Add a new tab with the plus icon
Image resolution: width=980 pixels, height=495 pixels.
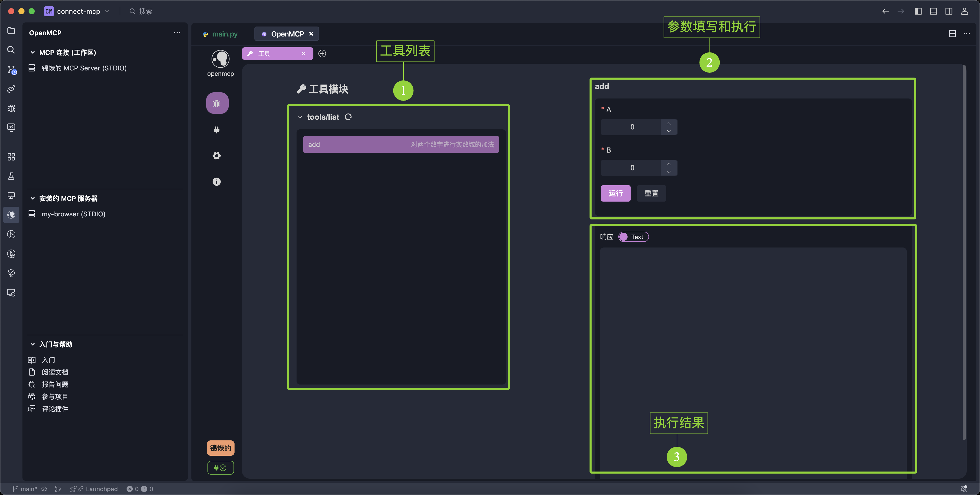(322, 54)
